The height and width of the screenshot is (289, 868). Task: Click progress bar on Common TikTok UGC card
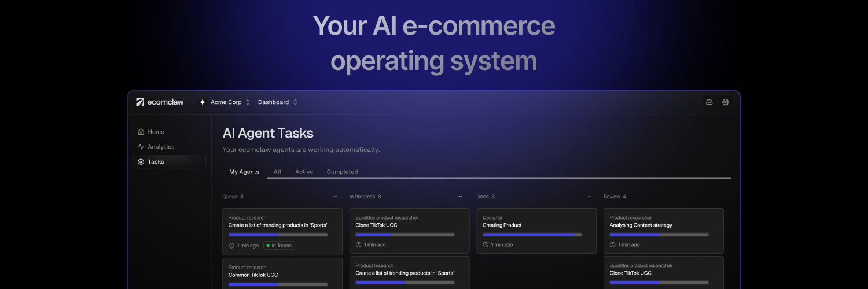pos(278,284)
